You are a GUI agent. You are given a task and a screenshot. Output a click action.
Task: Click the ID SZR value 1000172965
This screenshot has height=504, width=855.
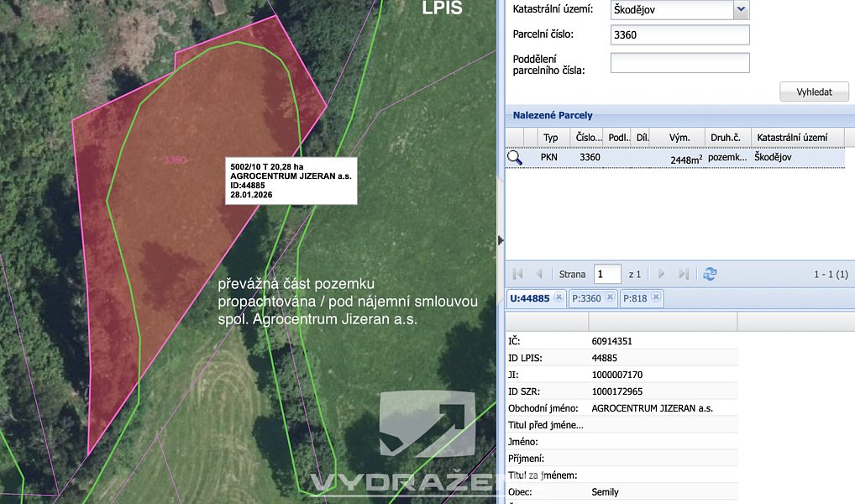pos(616,391)
